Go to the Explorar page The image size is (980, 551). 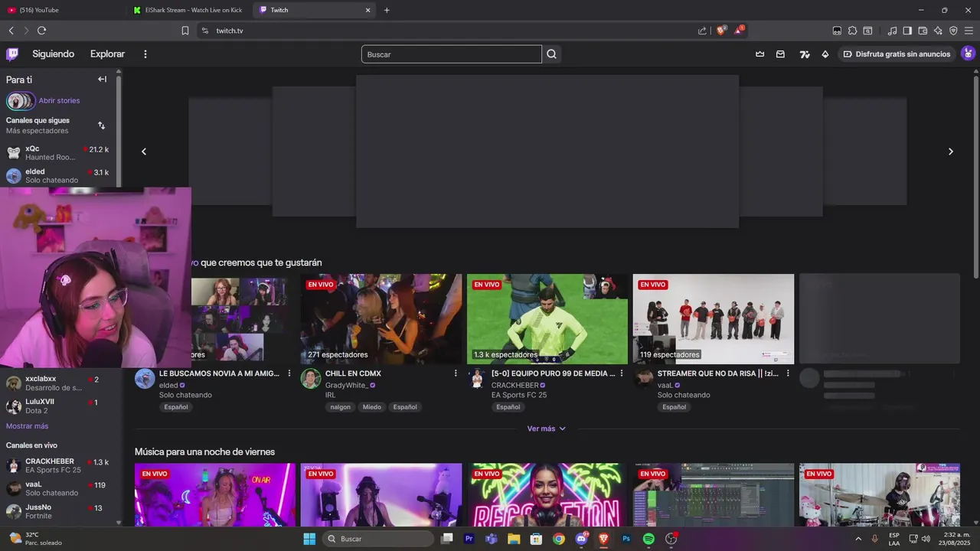[x=107, y=54]
